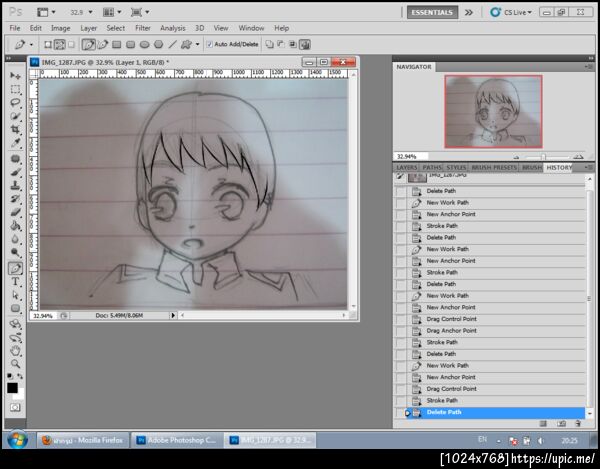Select the Eraser tool
Screen dimensions: 600x469
[x=15, y=212]
